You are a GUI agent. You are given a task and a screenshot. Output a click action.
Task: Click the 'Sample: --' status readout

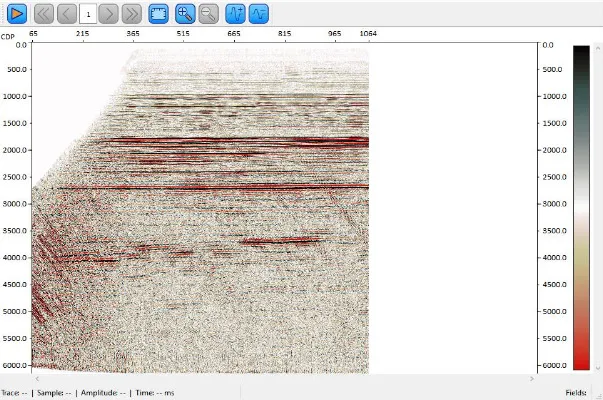[x=54, y=393]
